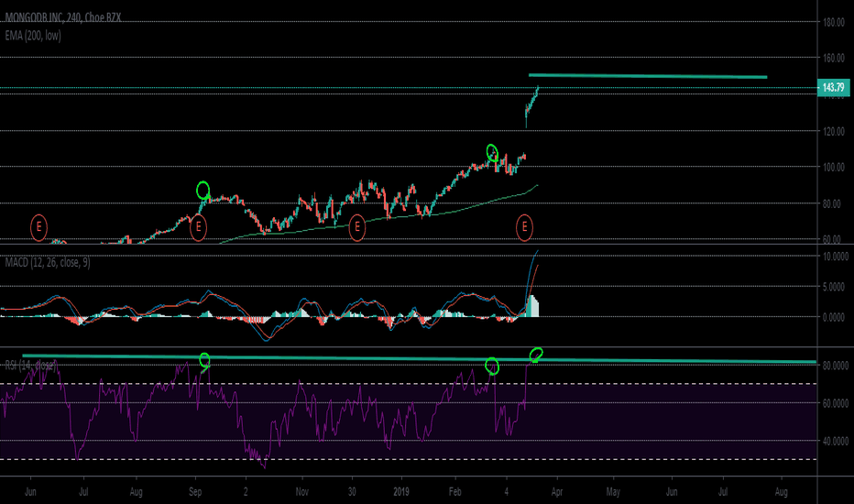The image size is (854, 504).
Task: Click the 120.00 price axis label
Action: 833,131
